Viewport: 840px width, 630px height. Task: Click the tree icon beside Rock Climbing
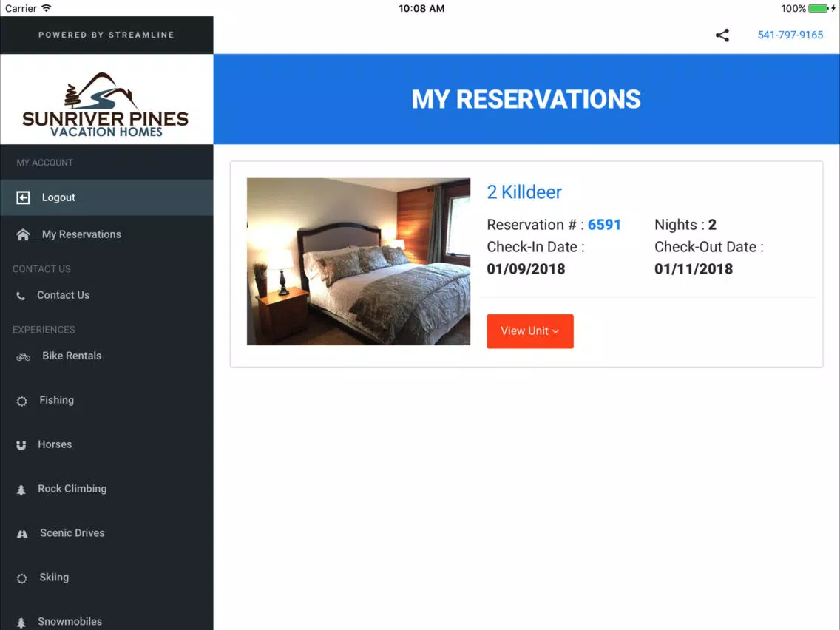tap(21, 490)
